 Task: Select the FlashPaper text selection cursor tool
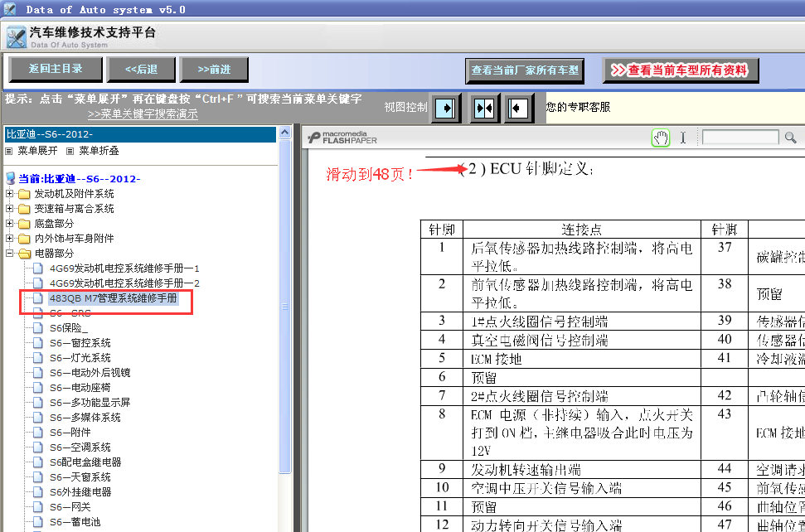[683, 138]
